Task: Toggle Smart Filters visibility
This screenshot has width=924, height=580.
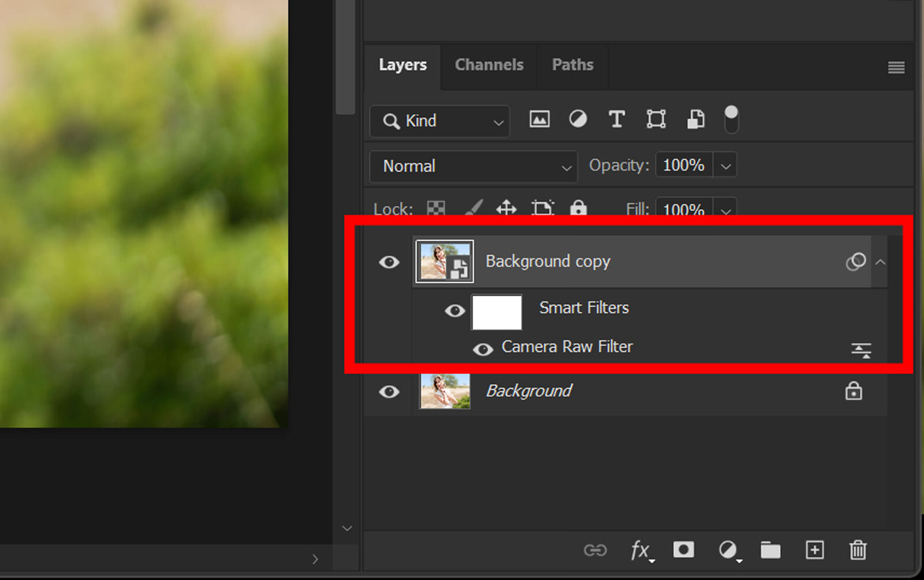Action: coord(456,311)
